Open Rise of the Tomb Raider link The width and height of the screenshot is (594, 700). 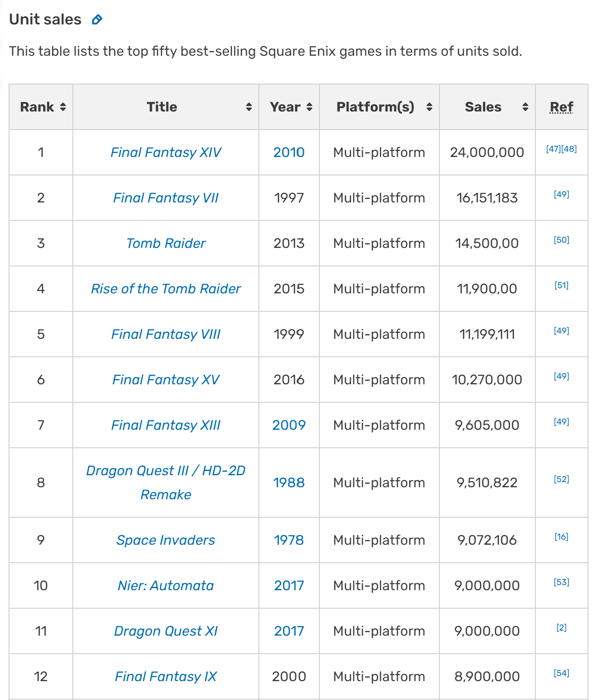click(x=166, y=289)
